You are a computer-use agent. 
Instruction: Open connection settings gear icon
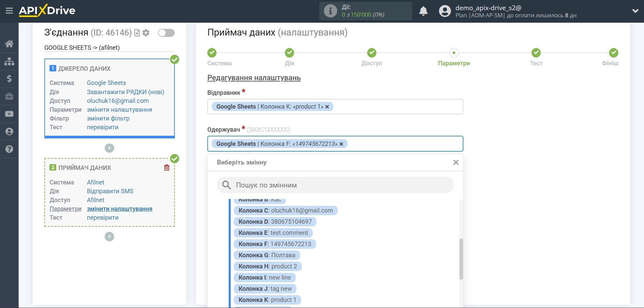(x=146, y=33)
